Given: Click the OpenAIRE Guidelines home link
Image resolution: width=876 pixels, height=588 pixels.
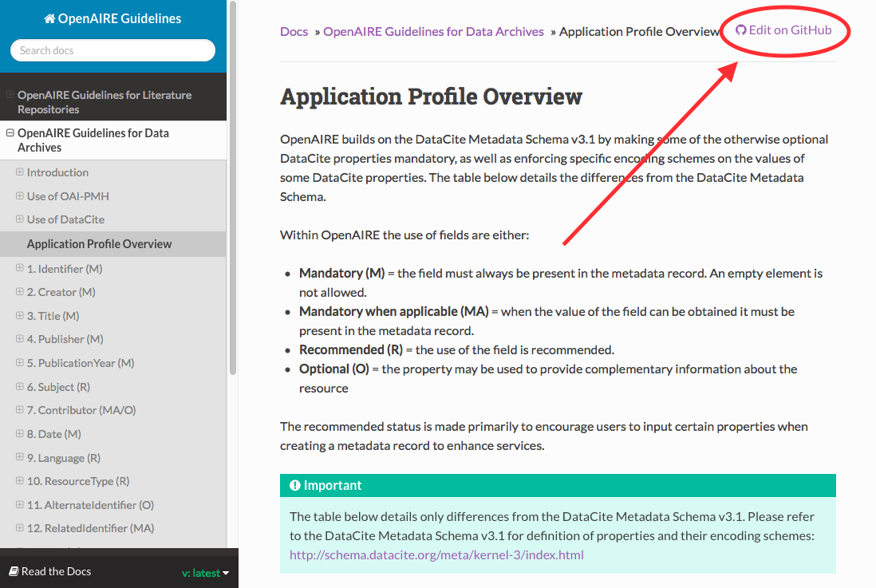Looking at the screenshot, I should point(112,18).
